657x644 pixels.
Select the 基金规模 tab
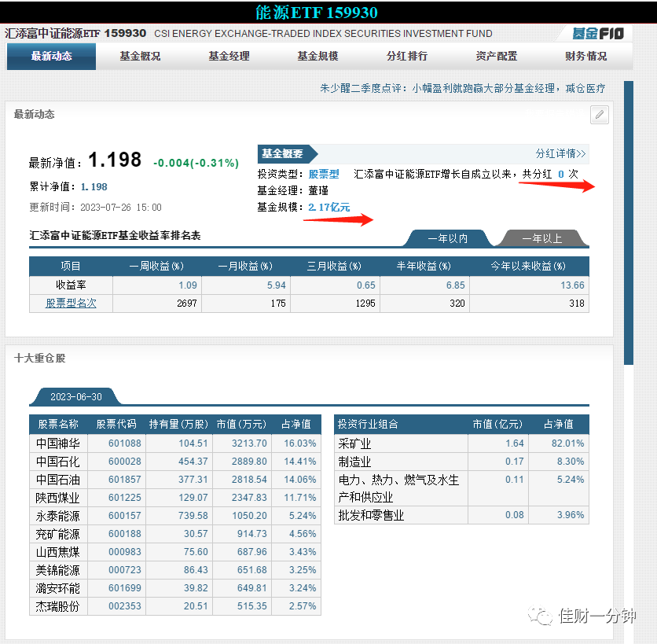pos(317,56)
